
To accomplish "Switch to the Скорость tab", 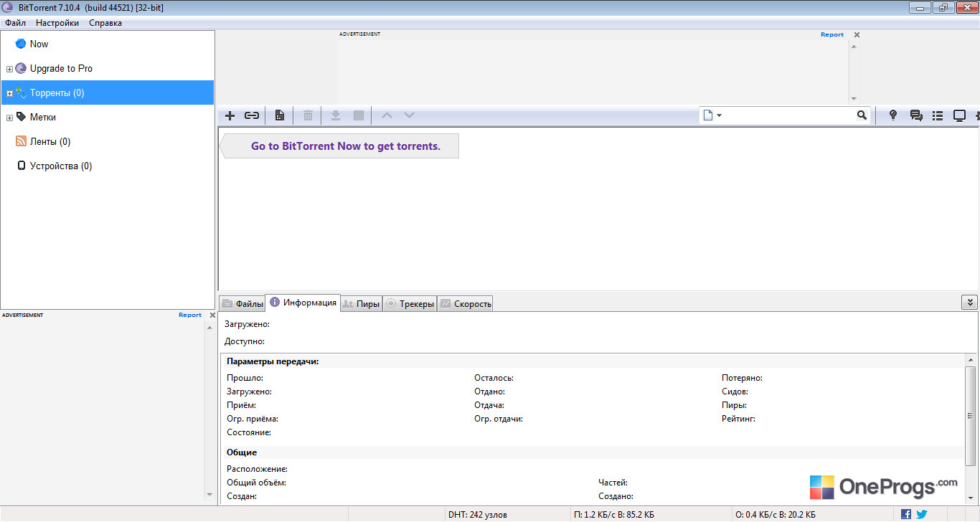I will point(466,304).
